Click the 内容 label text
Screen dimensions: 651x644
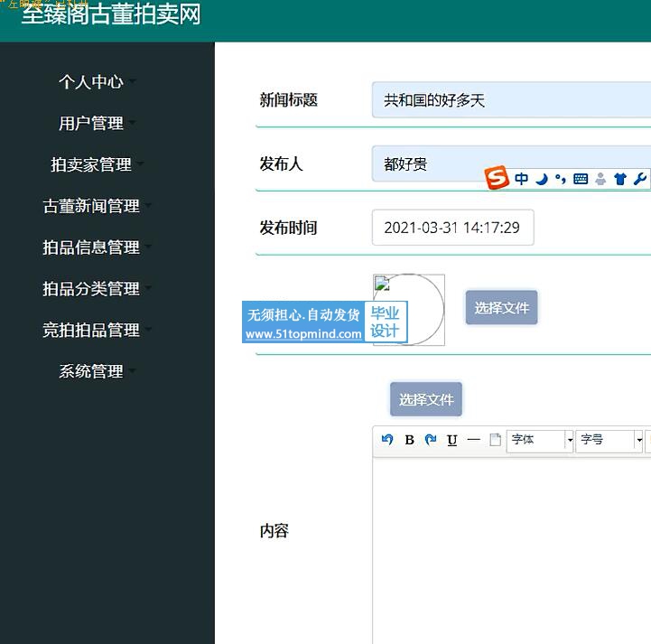click(x=274, y=531)
